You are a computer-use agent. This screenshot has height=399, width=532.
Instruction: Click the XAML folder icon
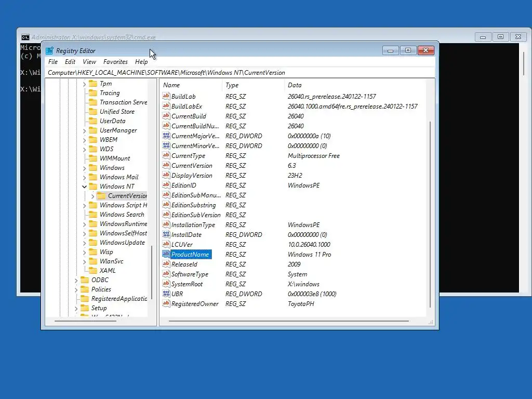point(93,270)
